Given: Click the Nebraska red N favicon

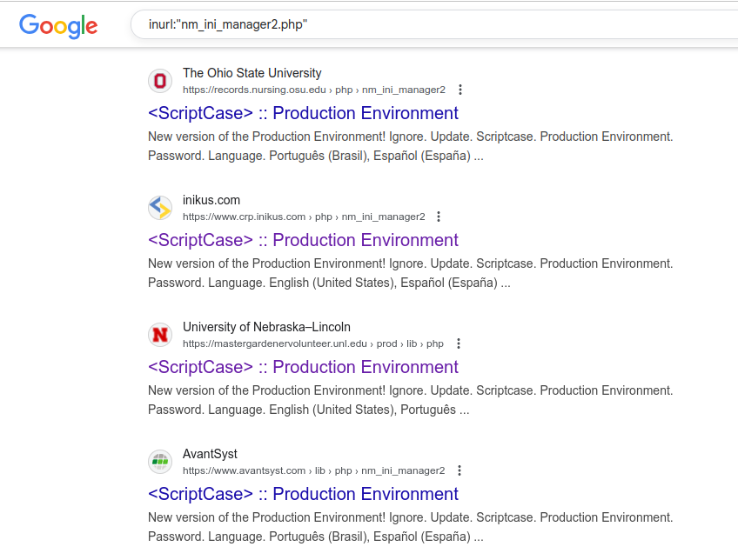Looking at the screenshot, I should coord(160,335).
